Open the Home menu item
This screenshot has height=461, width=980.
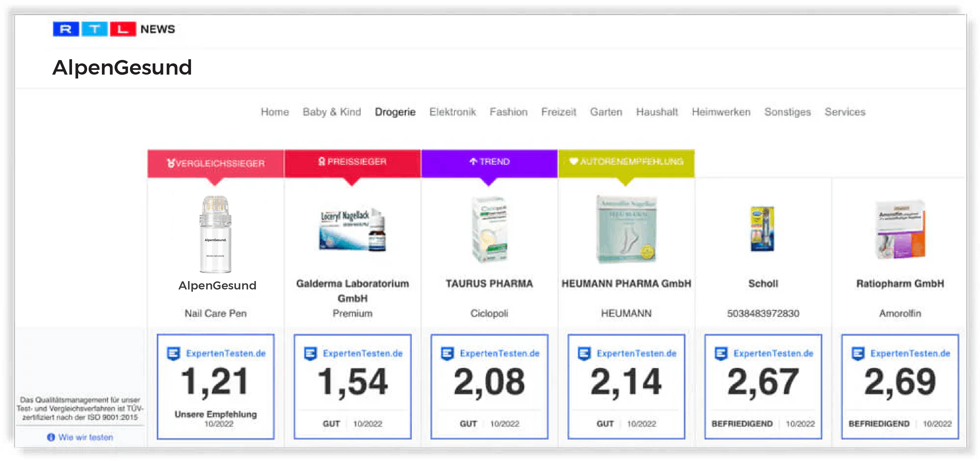point(275,112)
